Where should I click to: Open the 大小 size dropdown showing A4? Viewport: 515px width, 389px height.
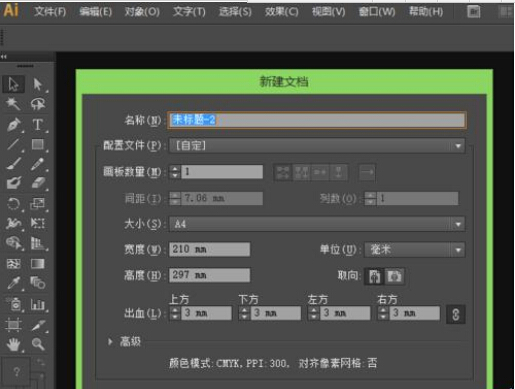pos(317,224)
